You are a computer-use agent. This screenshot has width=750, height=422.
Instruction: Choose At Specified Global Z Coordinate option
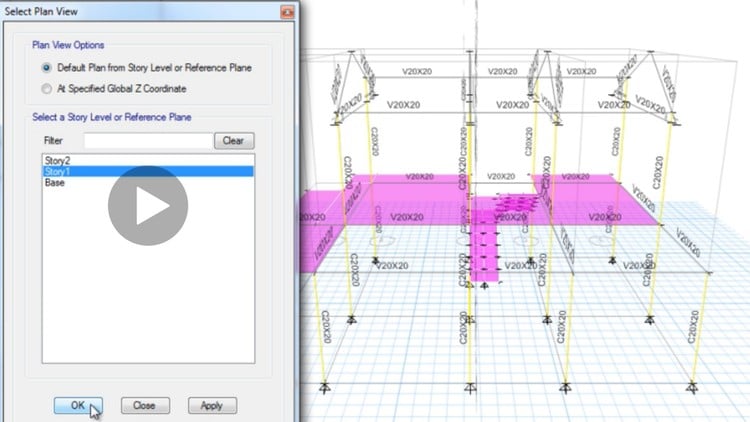click(x=46, y=89)
